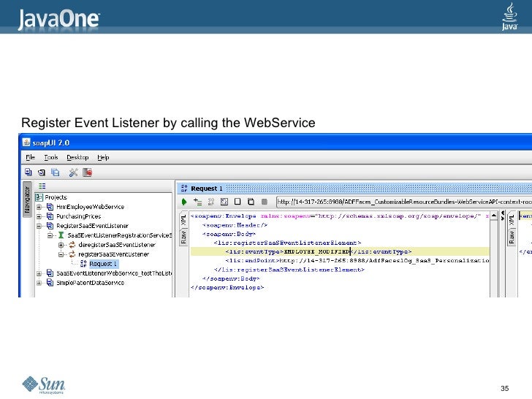Click the third icon in the main toolbar
The width and height of the screenshot is (532, 399).
pyautogui.click(x=55, y=173)
